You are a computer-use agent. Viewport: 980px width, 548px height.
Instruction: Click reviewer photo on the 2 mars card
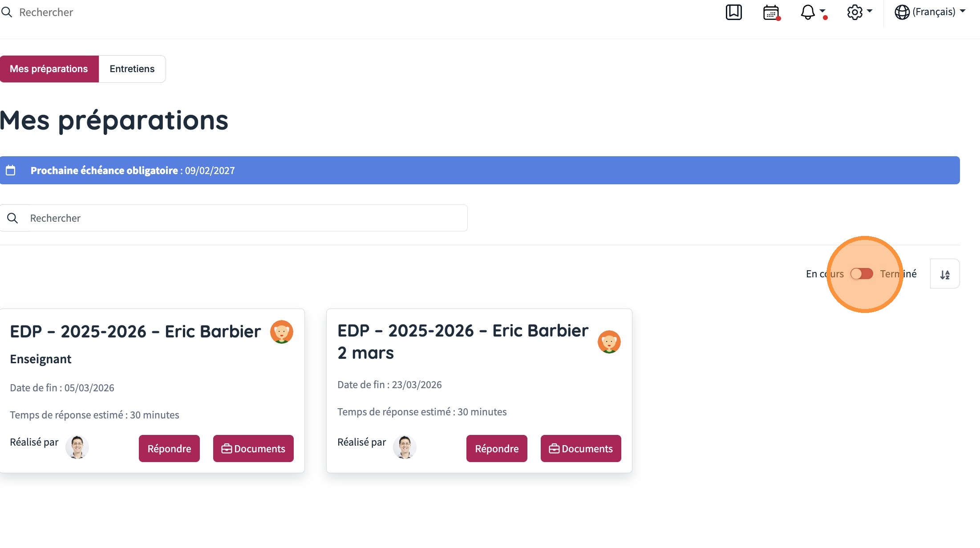405,447
